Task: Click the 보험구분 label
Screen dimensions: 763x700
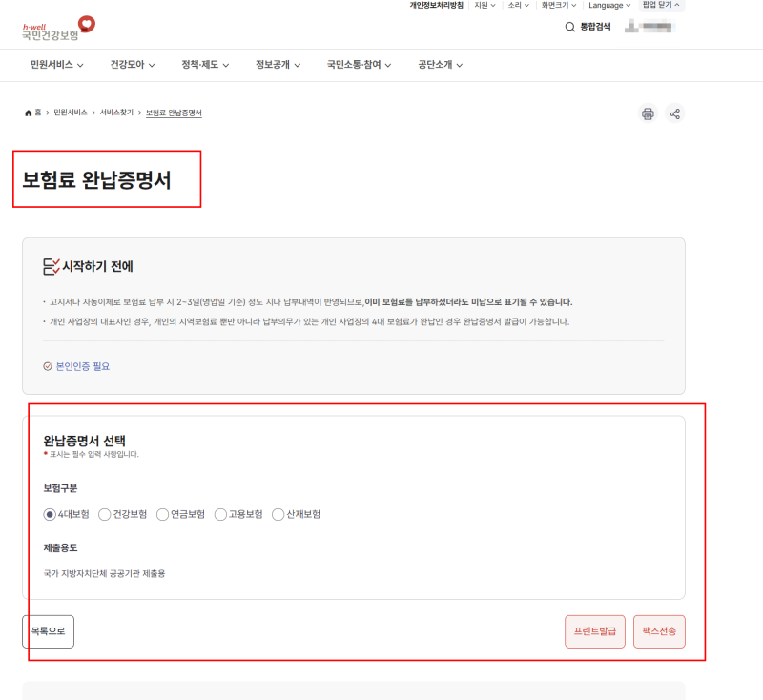Action: (60, 488)
